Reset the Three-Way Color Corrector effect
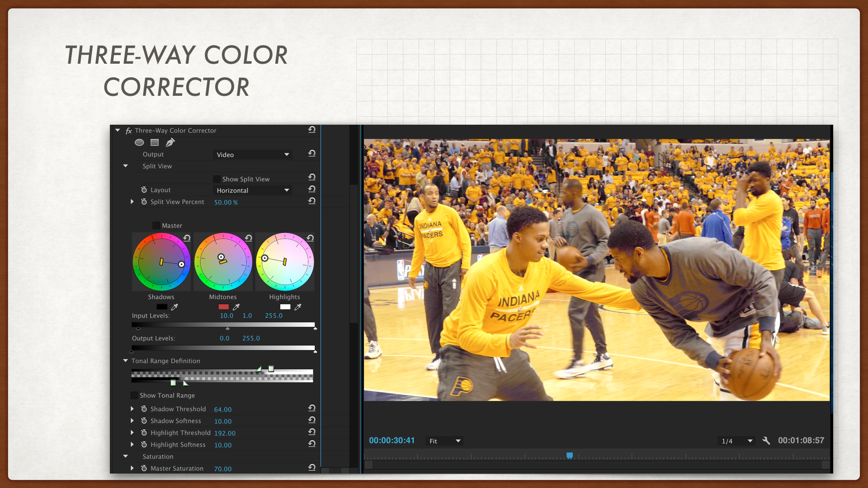 pos(312,130)
